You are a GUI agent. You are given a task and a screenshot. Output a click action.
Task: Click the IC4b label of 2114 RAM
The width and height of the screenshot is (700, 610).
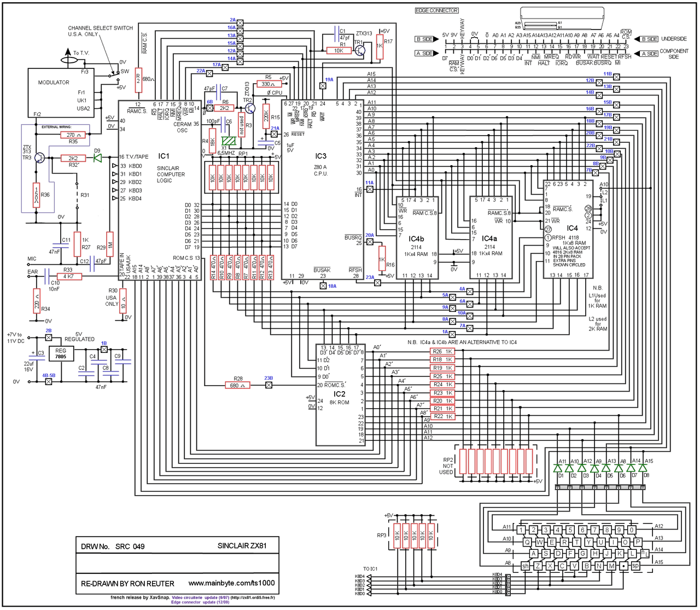click(x=416, y=239)
